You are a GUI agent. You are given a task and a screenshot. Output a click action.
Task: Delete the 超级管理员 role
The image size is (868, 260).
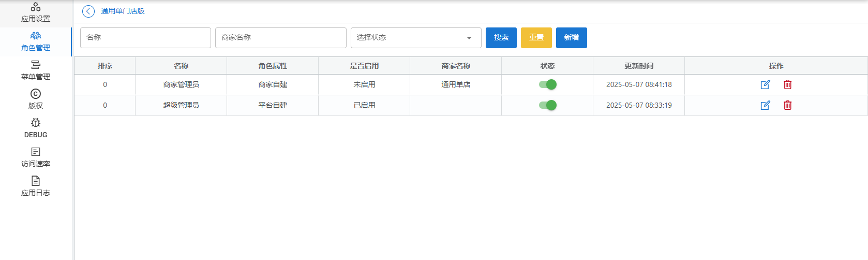click(x=787, y=105)
